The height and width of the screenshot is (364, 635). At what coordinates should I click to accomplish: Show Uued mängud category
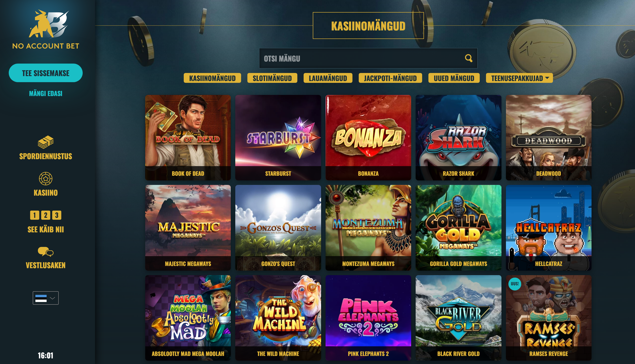[x=454, y=78]
